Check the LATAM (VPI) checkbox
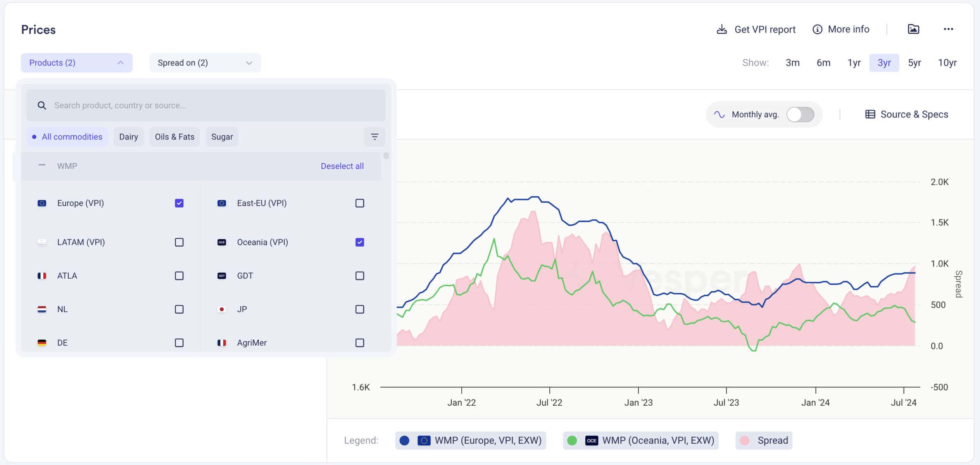 (179, 242)
